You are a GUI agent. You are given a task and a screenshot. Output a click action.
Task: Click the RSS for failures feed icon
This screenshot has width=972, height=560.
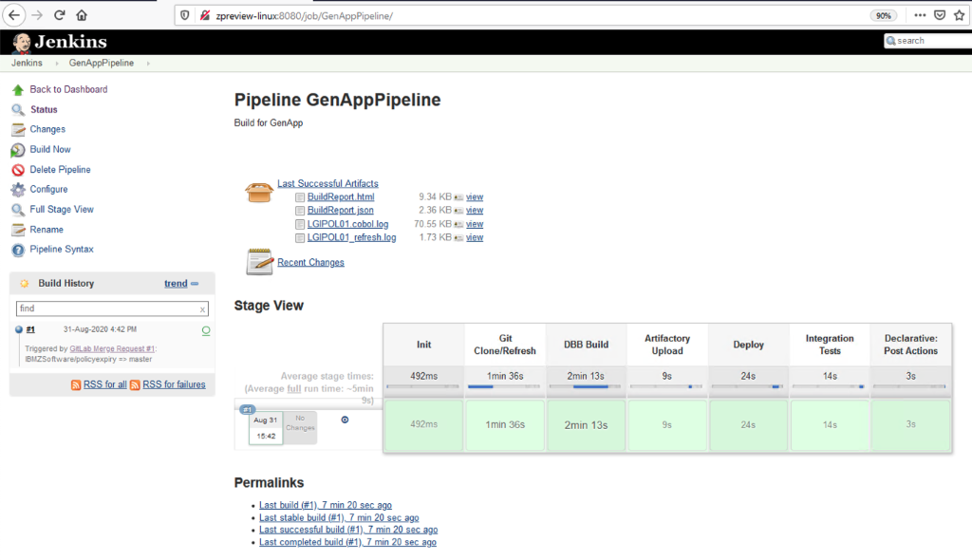coord(135,385)
